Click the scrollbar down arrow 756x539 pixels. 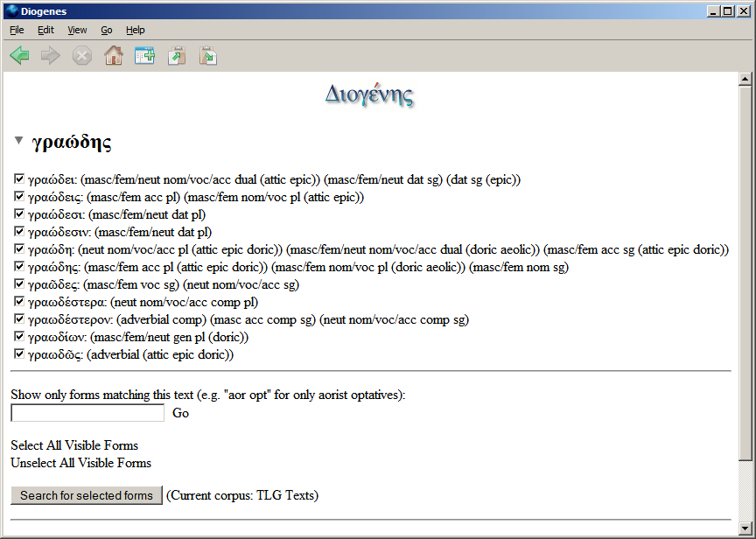coord(745,529)
